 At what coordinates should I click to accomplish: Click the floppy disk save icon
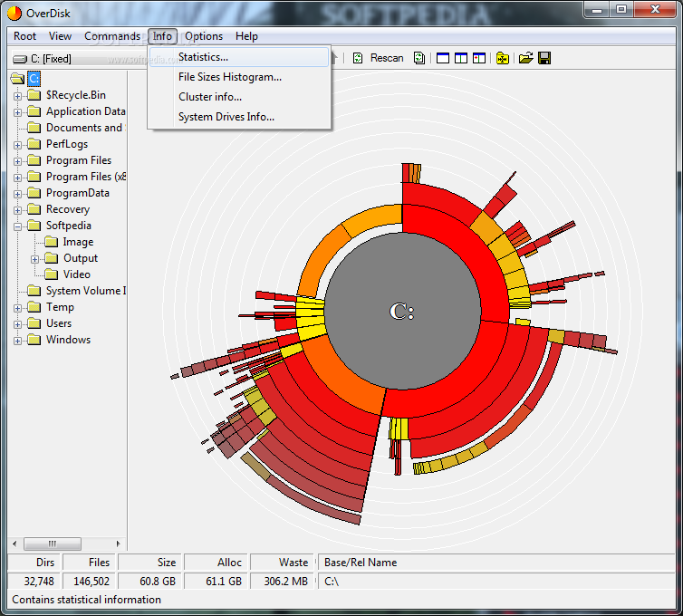[544, 58]
